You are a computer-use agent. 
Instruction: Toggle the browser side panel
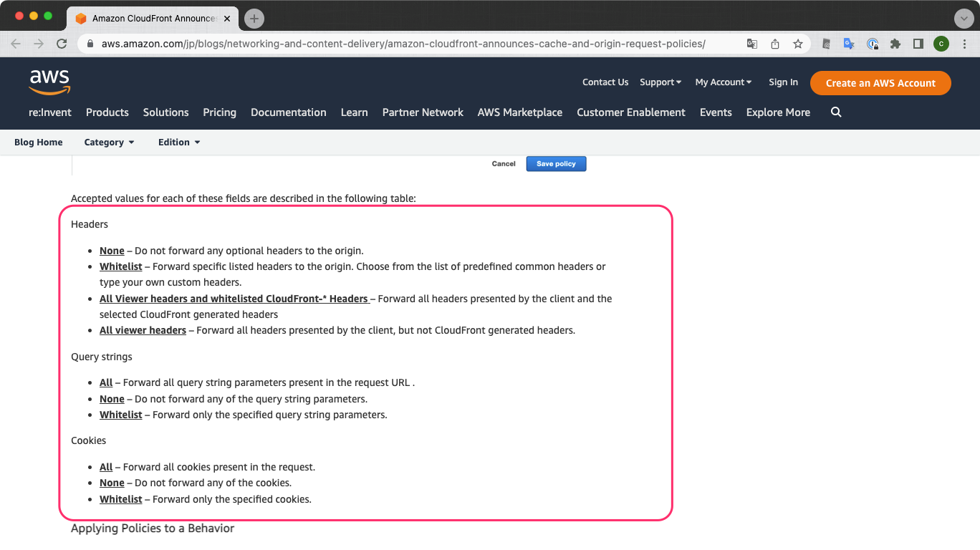918,44
